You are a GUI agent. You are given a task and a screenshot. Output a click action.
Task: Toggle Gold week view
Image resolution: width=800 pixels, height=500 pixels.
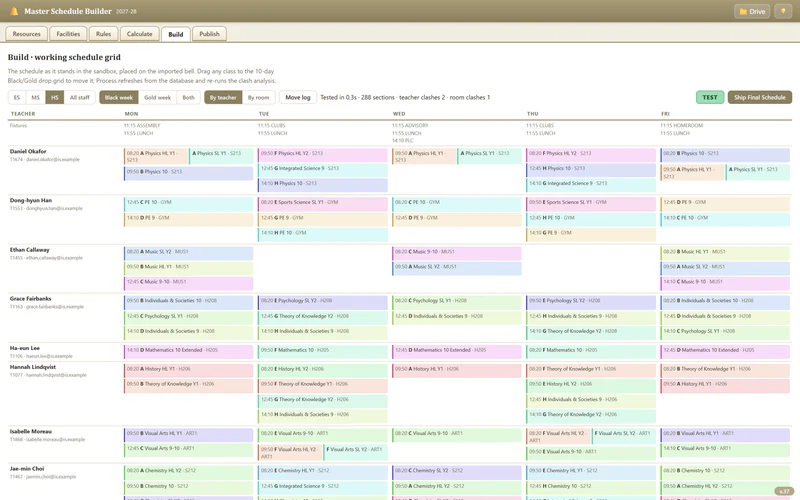(158, 97)
